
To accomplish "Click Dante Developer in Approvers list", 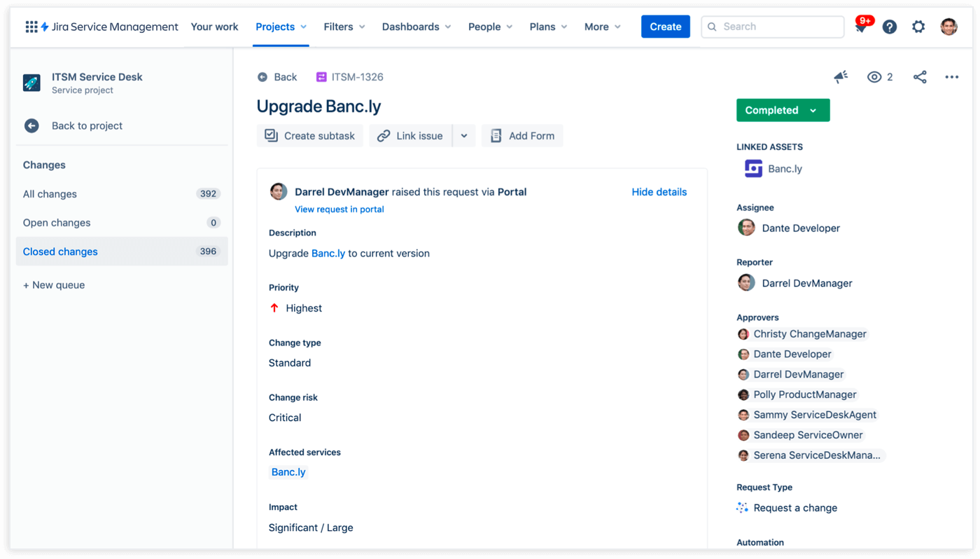I will tap(792, 354).
